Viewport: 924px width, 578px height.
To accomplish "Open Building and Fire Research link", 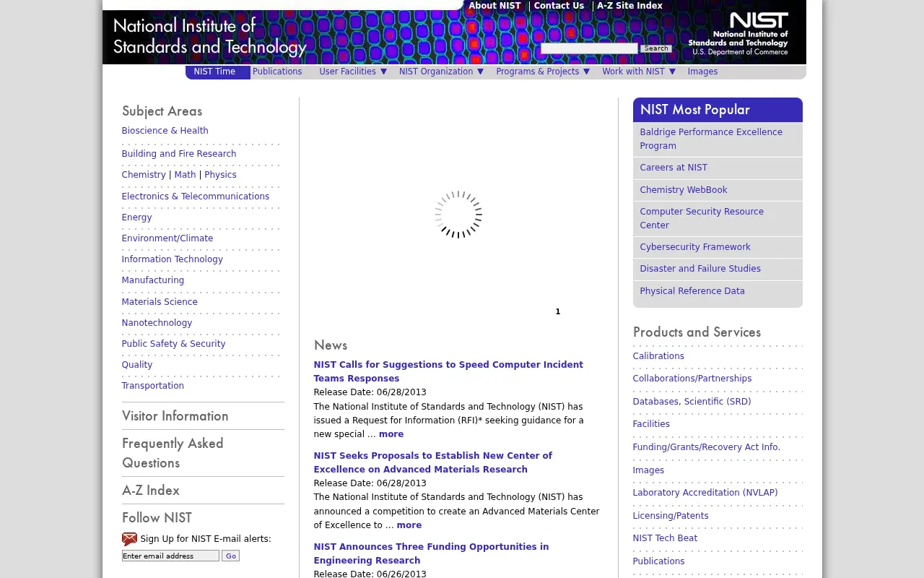I will tap(179, 154).
